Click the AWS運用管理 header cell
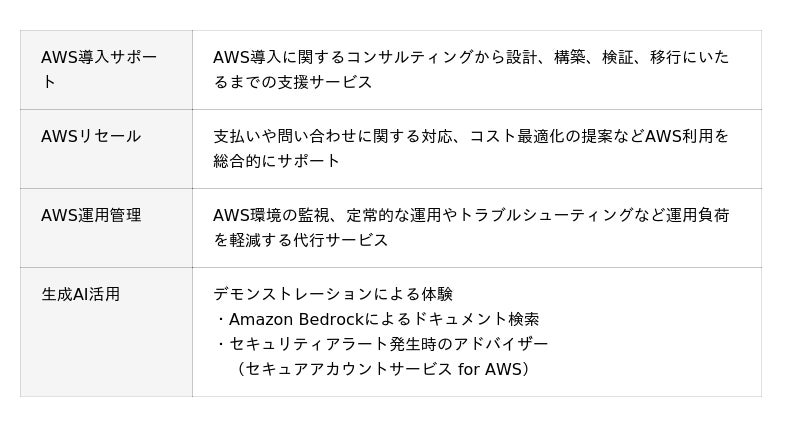Screen dimensions: 800x427 tap(106, 228)
